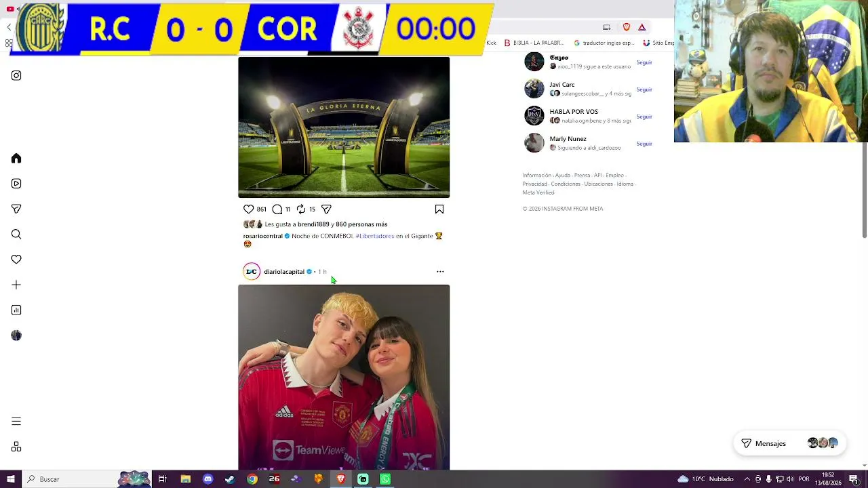The width and height of the screenshot is (868, 488).
Task: Follow suggested user Javi Carc
Action: [x=644, y=89]
